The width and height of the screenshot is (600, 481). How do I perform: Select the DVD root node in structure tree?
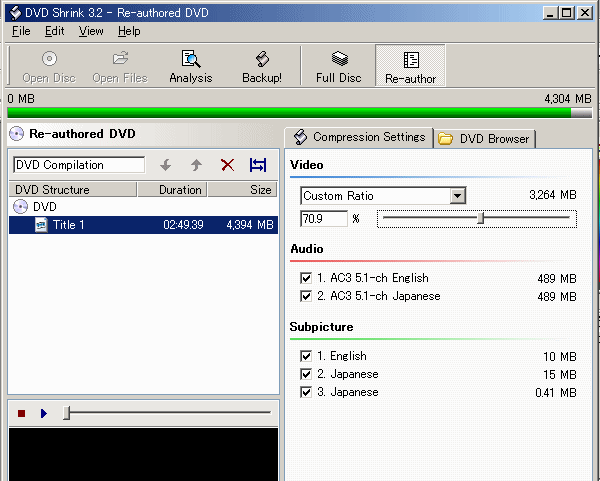pyautogui.click(x=44, y=207)
